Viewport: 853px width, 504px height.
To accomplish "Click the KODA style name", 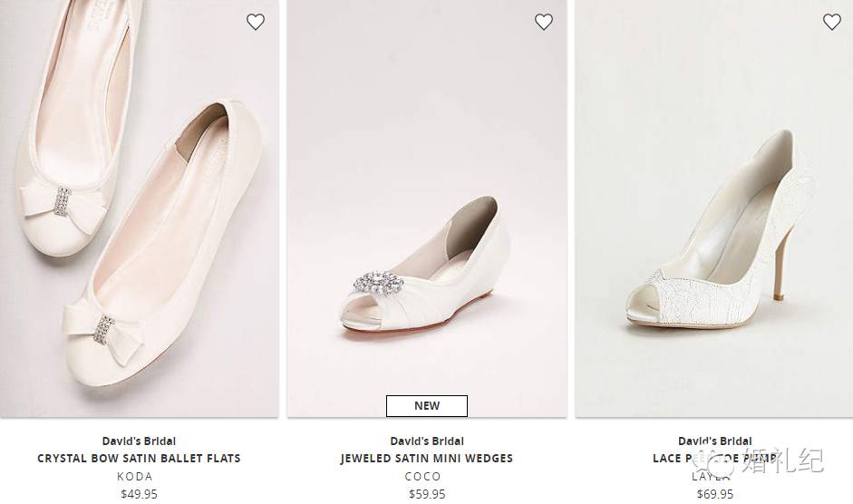I will point(135,477).
